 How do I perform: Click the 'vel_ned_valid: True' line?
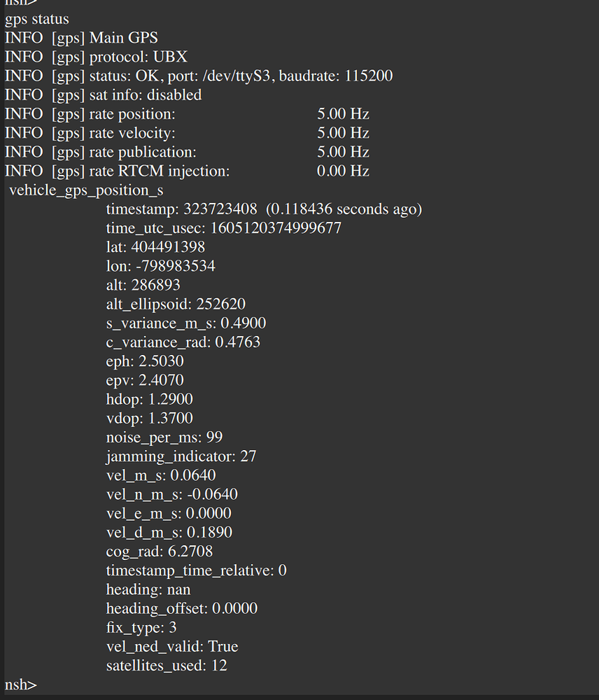tap(172, 647)
